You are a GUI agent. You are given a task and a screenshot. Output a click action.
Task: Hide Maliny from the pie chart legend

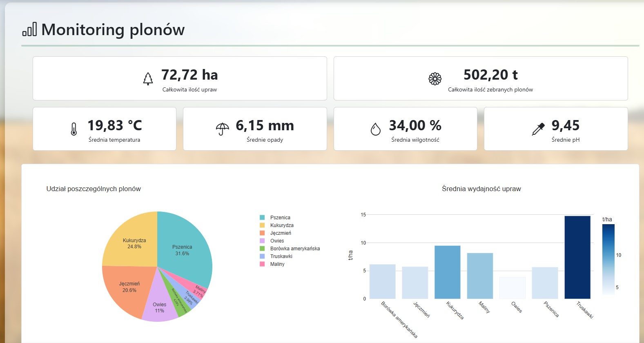pyautogui.click(x=277, y=264)
